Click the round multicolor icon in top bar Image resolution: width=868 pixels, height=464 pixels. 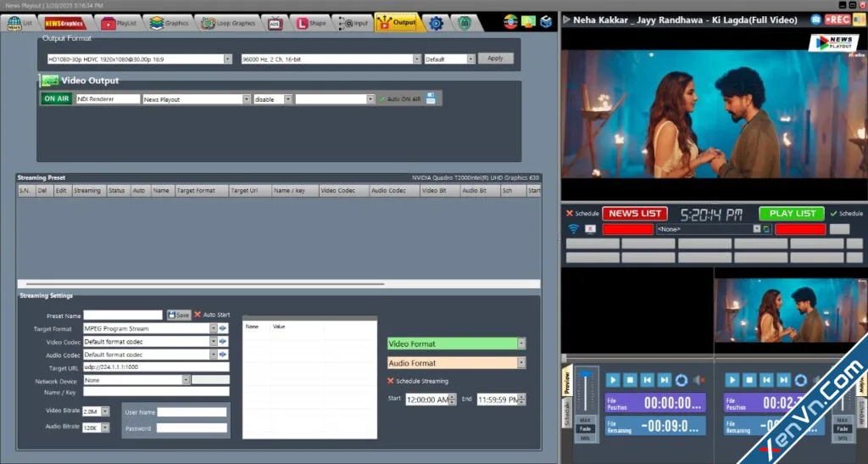coord(510,21)
